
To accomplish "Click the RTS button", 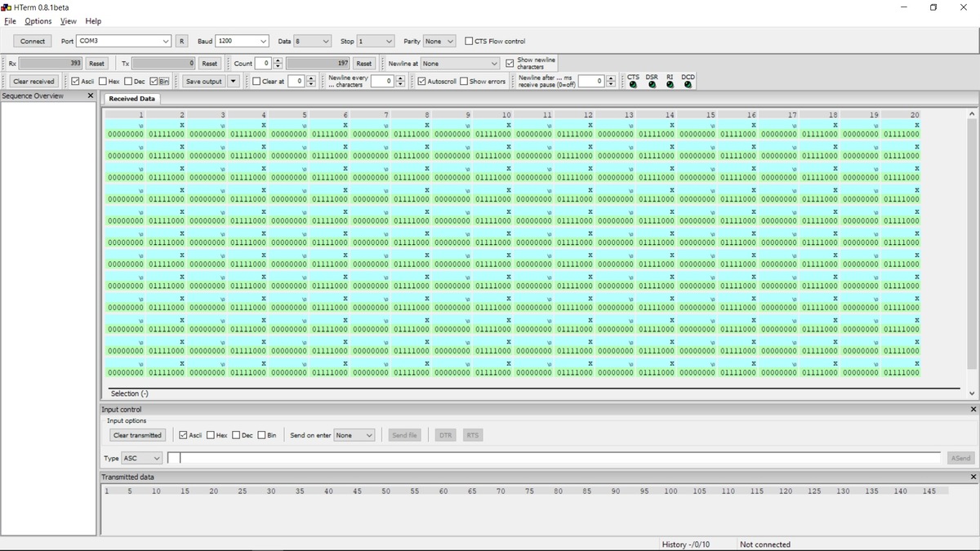I will click(472, 435).
